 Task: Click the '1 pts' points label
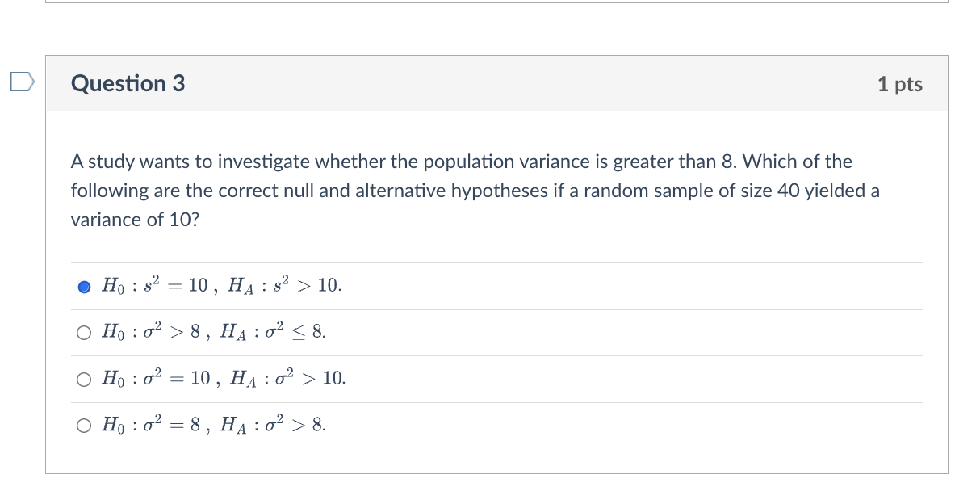[x=899, y=84]
